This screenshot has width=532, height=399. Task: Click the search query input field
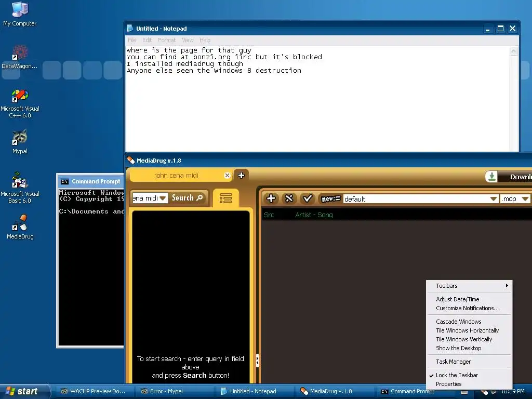tap(145, 198)
